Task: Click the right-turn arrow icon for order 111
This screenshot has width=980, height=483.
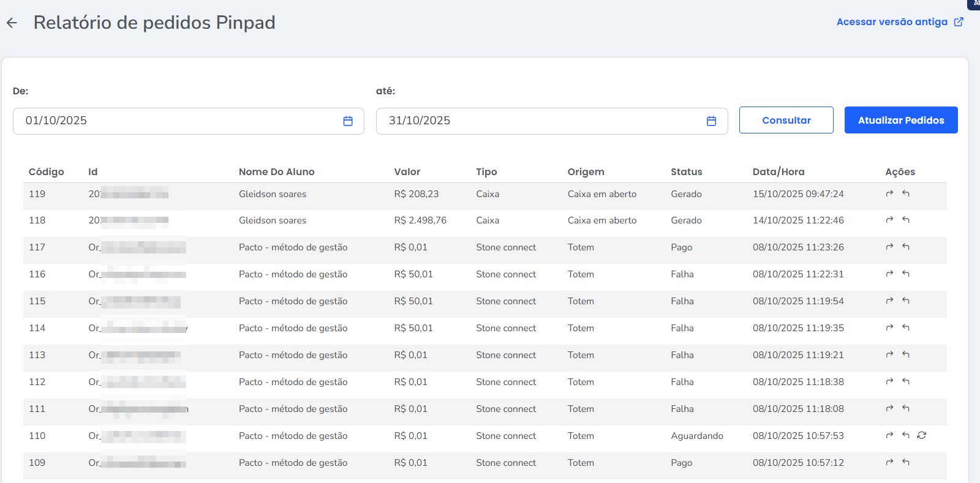Action: (x=889, y=408)
